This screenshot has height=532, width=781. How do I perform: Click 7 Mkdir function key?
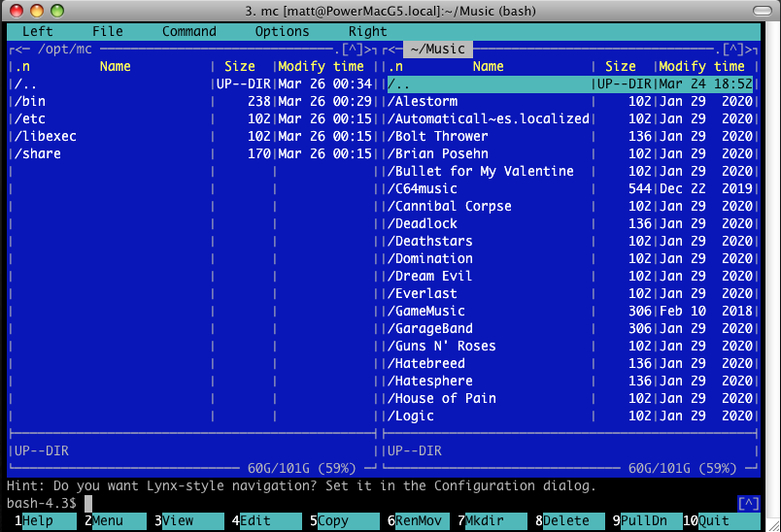point(492,521)
